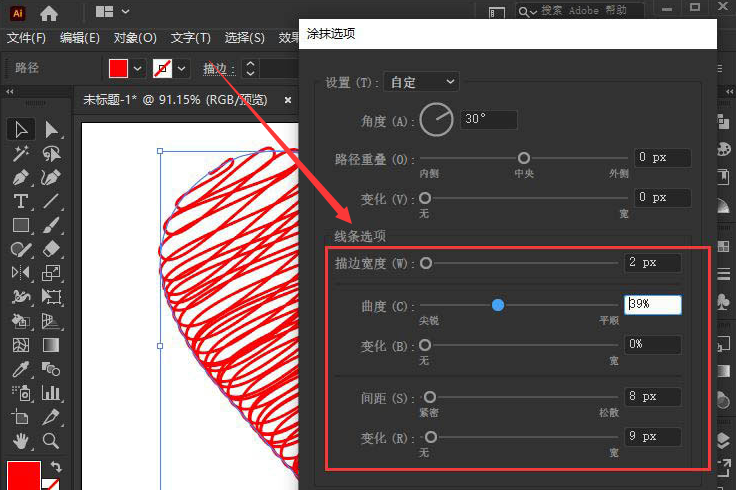Click the 变化 (B) slider handle
736x490 pixels.
(x=425, y=345)
